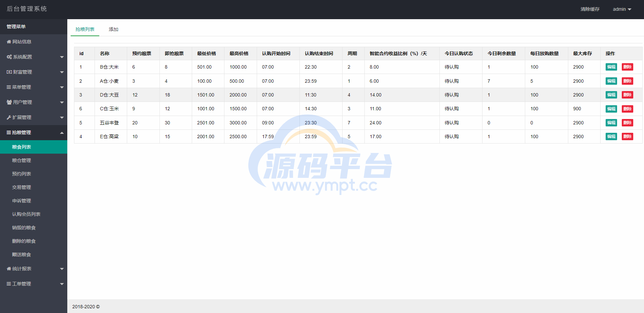The height and width of the screenshot is (313, 644).
Task: Expand the 工单管理 menu arrow
Action: click(62, 284)
